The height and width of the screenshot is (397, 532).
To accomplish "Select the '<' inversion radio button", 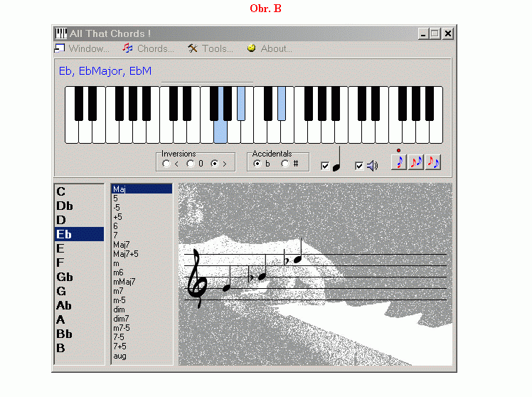I will point(166,164).
